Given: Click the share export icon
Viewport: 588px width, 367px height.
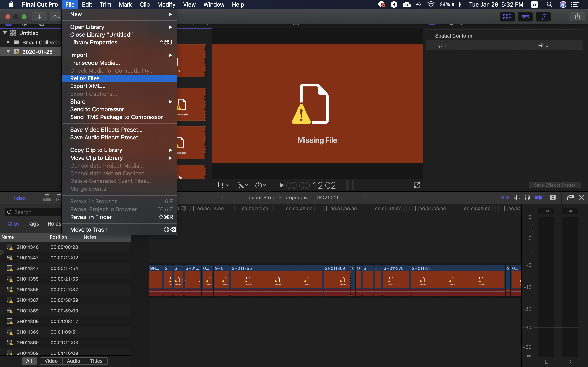Looking at the screenshot, I should (x=577, y=17).
